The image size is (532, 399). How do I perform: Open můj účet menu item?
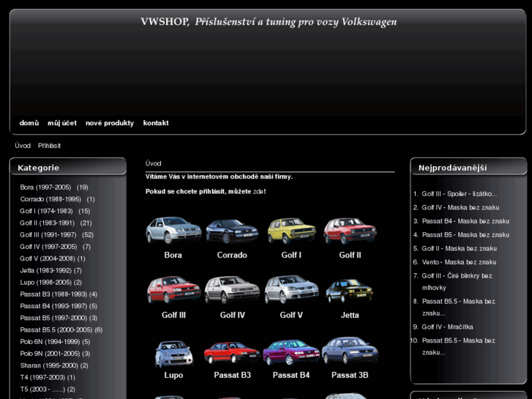(x=62, y=123)
